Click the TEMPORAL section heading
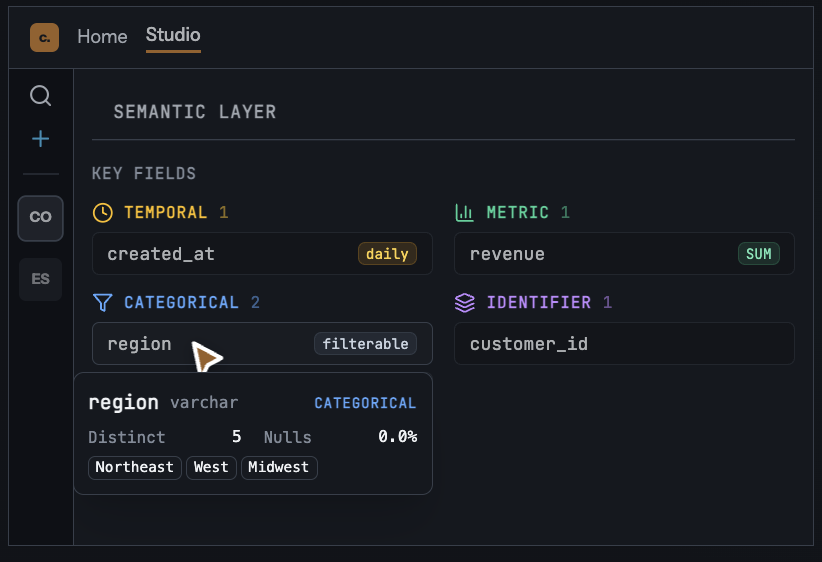 [x=166, y=213]
